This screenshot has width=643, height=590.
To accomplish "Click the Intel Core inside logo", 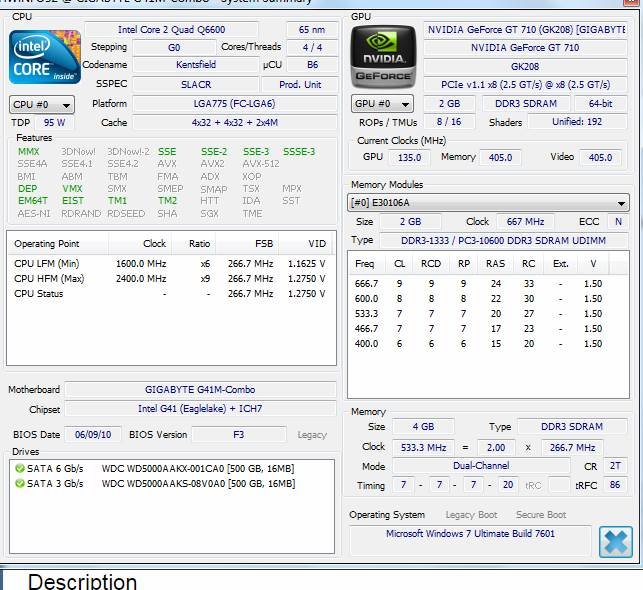I will [x=45, y=57].
